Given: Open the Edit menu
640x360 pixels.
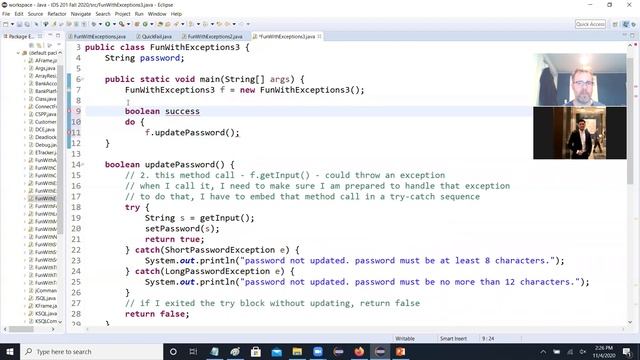Looking at the screenshot, I should (x=19, y=14).
